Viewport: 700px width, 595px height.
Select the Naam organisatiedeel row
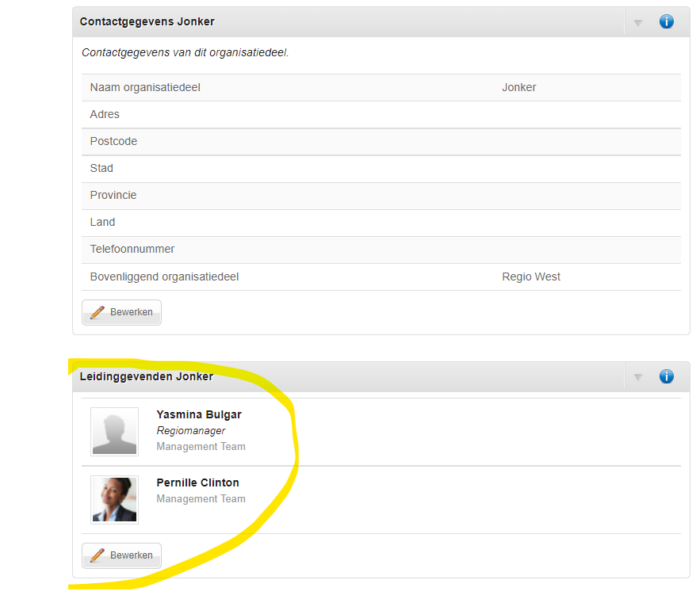click(381, 87)
